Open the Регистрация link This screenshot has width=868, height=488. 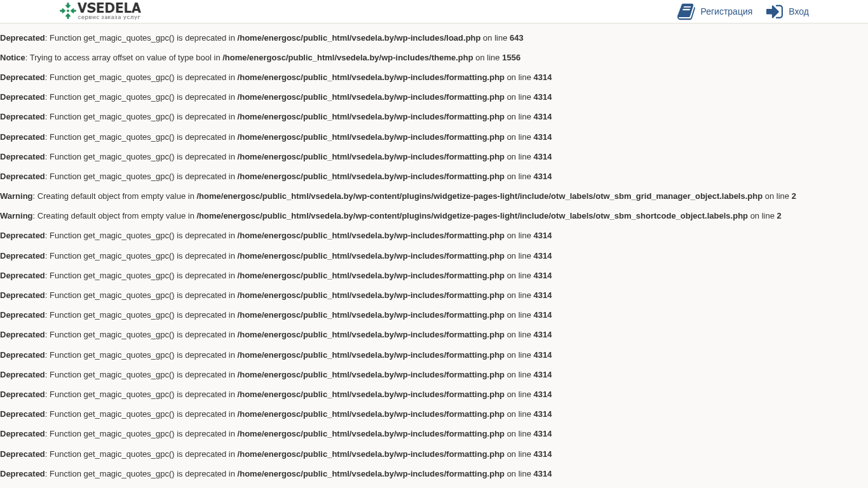click(726, 11)
